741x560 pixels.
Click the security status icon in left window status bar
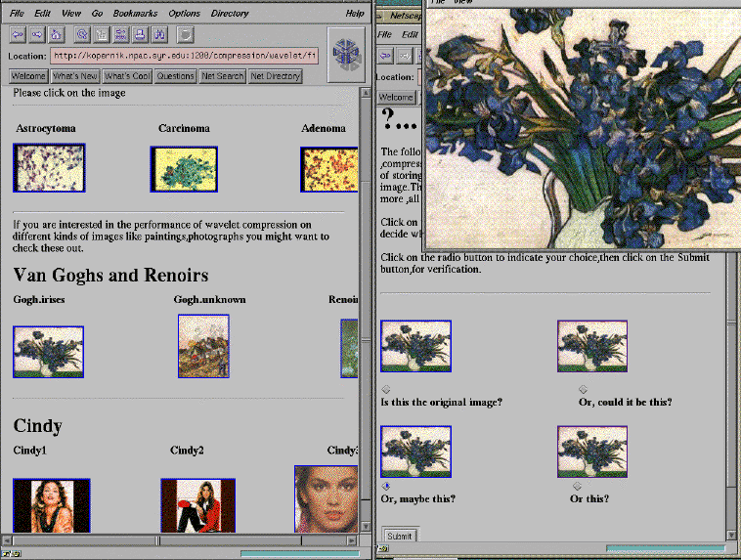point(11,554)
